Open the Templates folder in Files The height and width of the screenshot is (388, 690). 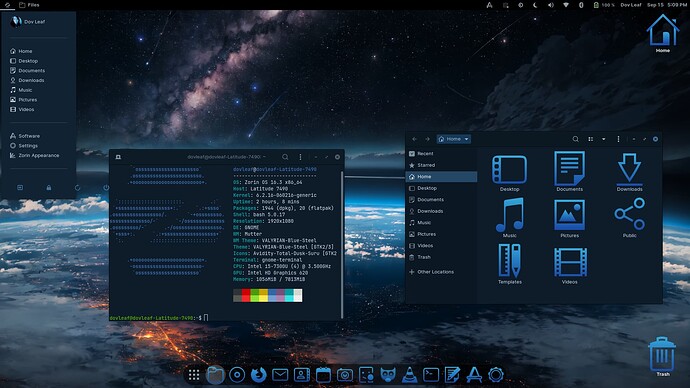[x=510, y=264]
